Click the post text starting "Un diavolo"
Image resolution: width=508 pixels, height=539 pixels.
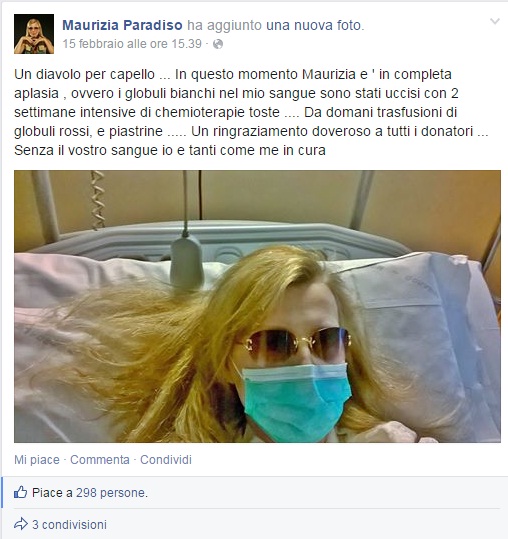(251, 112)
